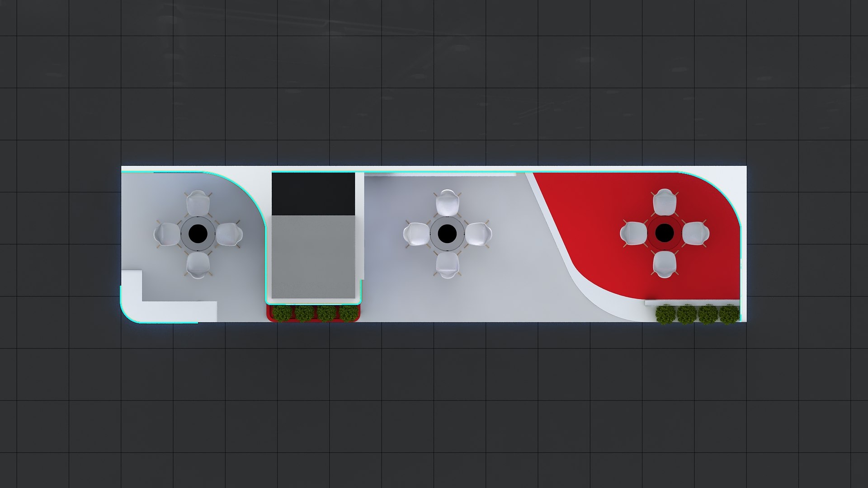Viewport: 868px width, 488px height.
Task: Select the left chair at the middle table
Action: 416,234
